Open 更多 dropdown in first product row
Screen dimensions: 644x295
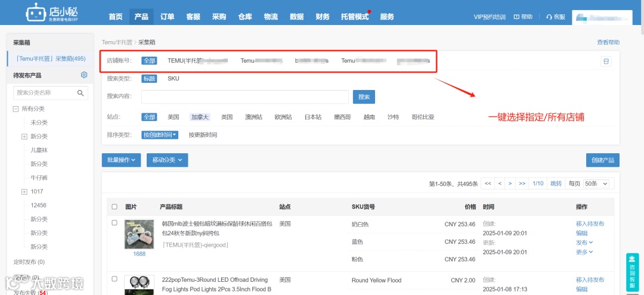584,252
